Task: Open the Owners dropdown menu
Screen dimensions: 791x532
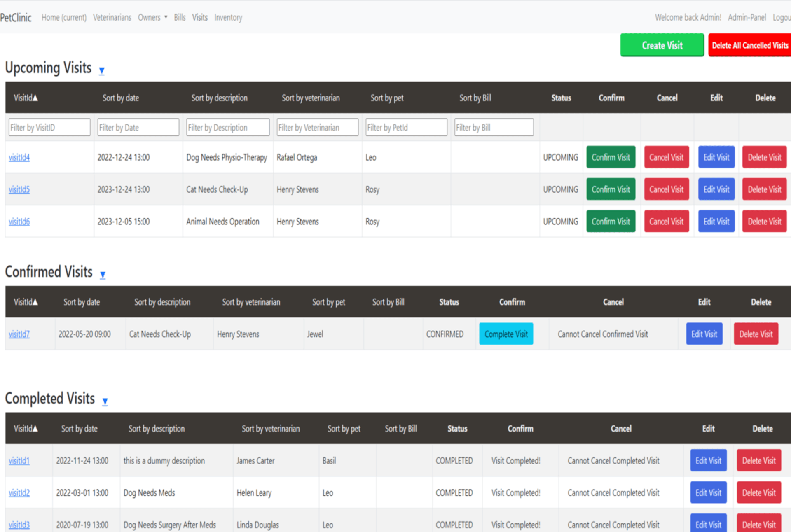Action: click(x=152, y=17)
